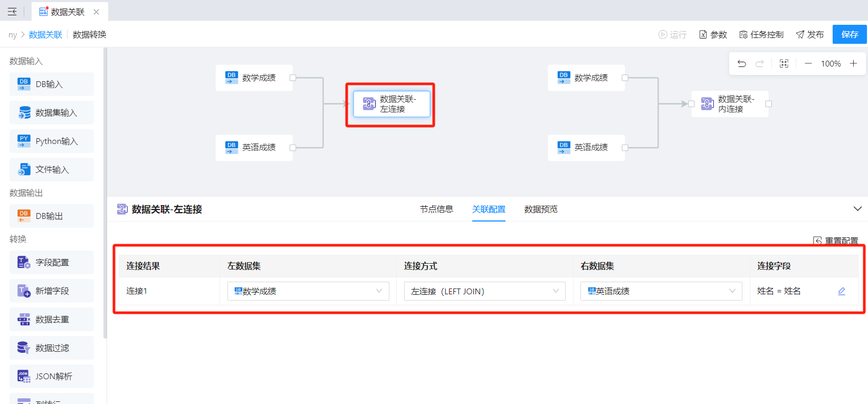Open the 左数据集 dropdown showing 数学成绩
Screen dimensions: 868x404
(x=308, y=291)
